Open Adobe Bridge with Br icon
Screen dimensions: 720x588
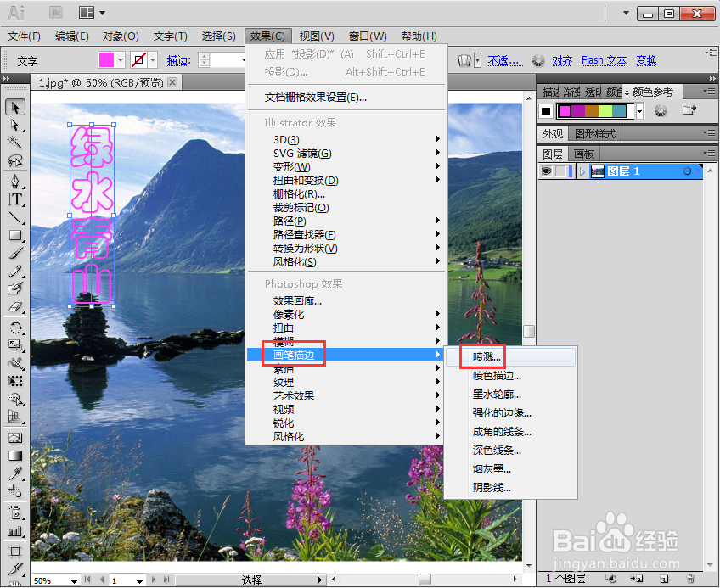click(x=56, y=13)
